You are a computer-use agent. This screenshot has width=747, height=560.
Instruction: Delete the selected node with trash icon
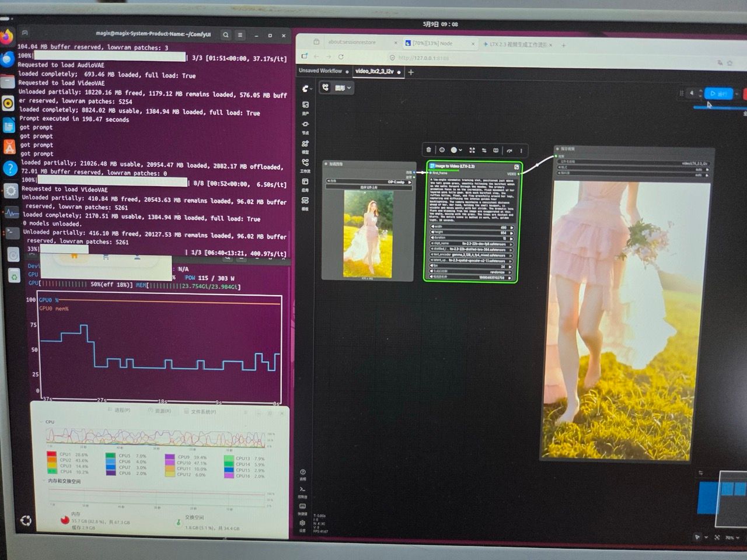pyautogui.click(x=429, y=150)
